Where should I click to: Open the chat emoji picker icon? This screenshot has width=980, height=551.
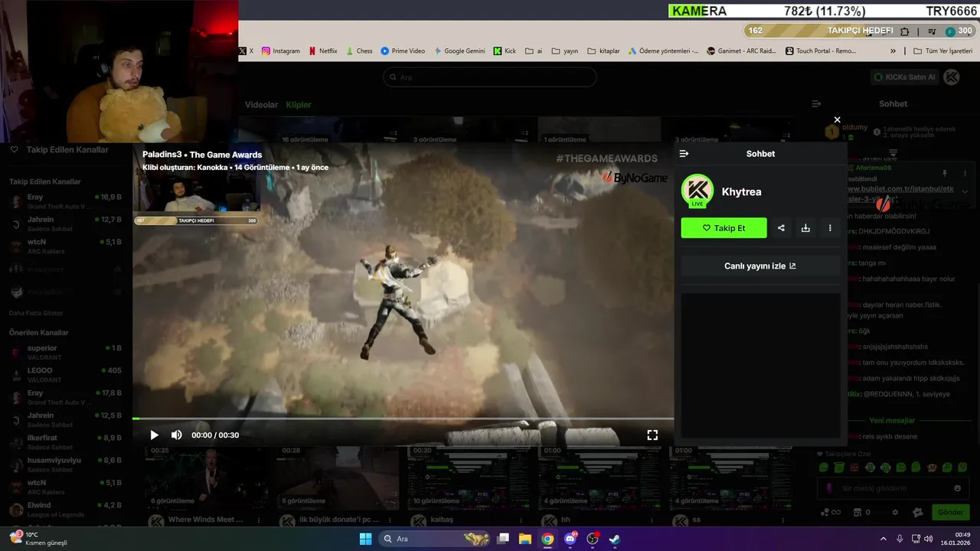pyautogui.click(x=957, y=488)
